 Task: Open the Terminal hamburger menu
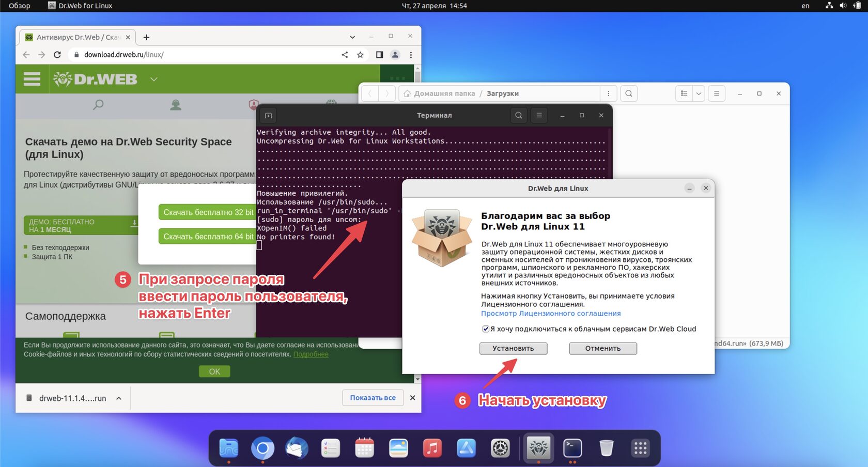point(539,115)
